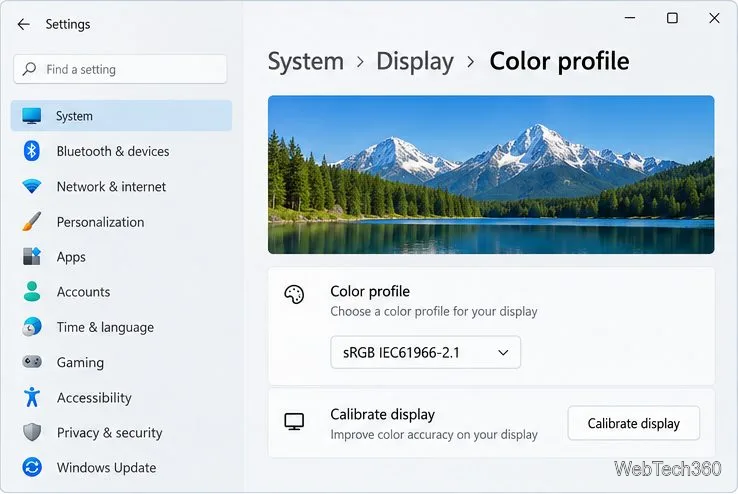Image resolution: width=738 pixels, height=494 pixels.
Task: Navigate to System breadcrumb
Action: tap(305, 61)
